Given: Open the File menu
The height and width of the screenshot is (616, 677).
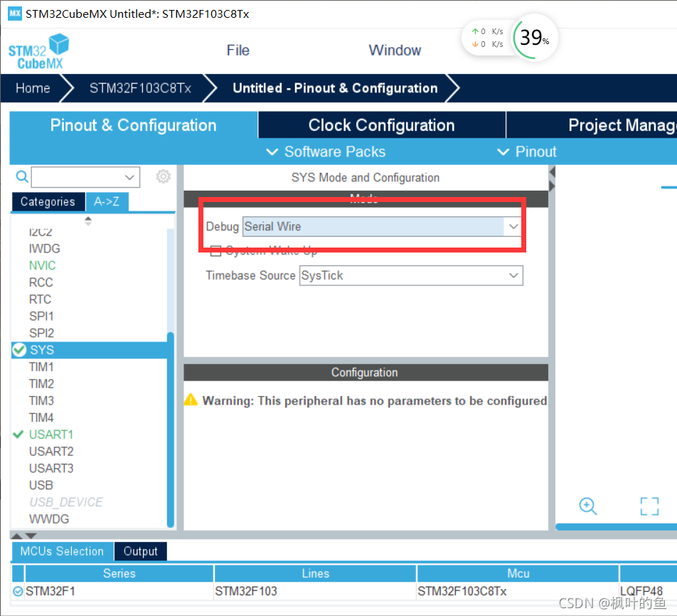Looking at the screenshot, I should point(238,51).
